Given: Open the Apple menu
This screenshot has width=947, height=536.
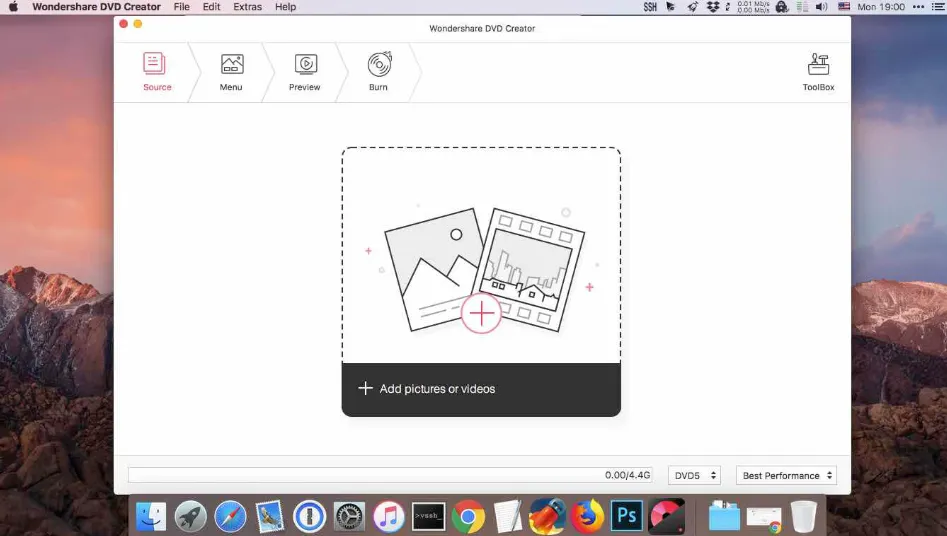Looking at the screenshot, I should 13,7.
